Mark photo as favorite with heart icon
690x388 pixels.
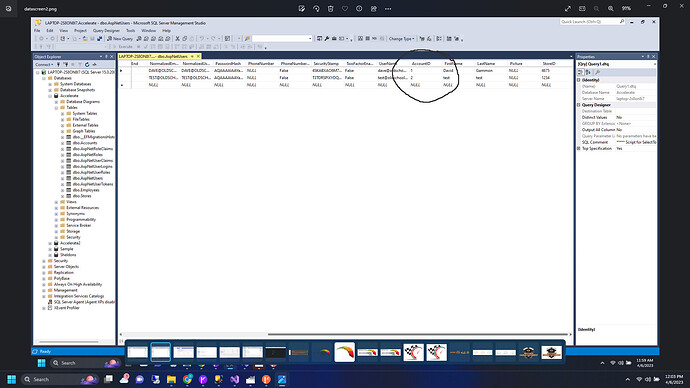[x=345, y=8]
